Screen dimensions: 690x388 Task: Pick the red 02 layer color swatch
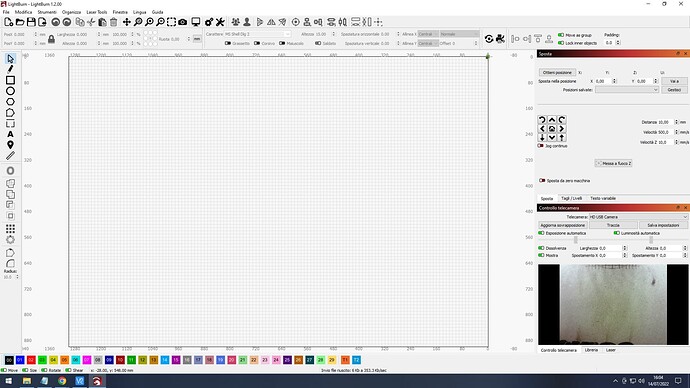coord(31,360)
